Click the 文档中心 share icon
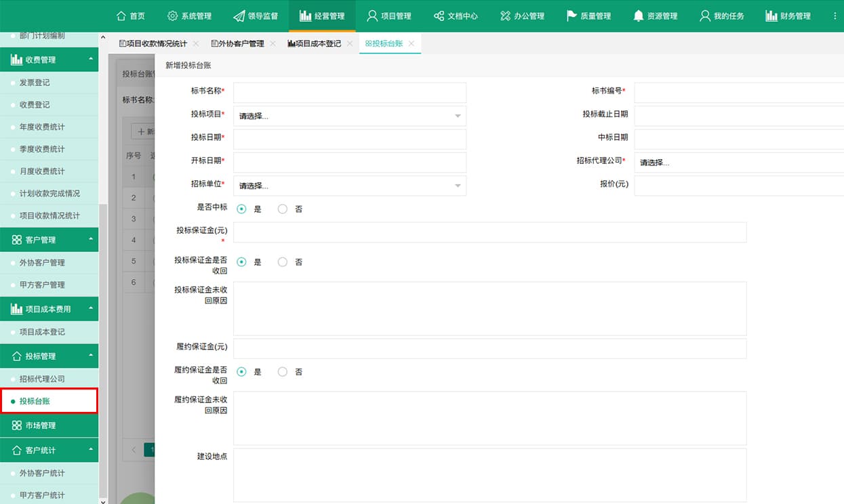 439,16
